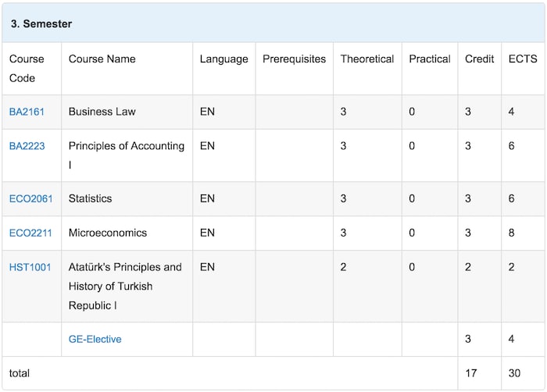The height and width of the screenshot is (392, 547).
Task: Select the ECTS column header
Action: click(x=523, y=59)
